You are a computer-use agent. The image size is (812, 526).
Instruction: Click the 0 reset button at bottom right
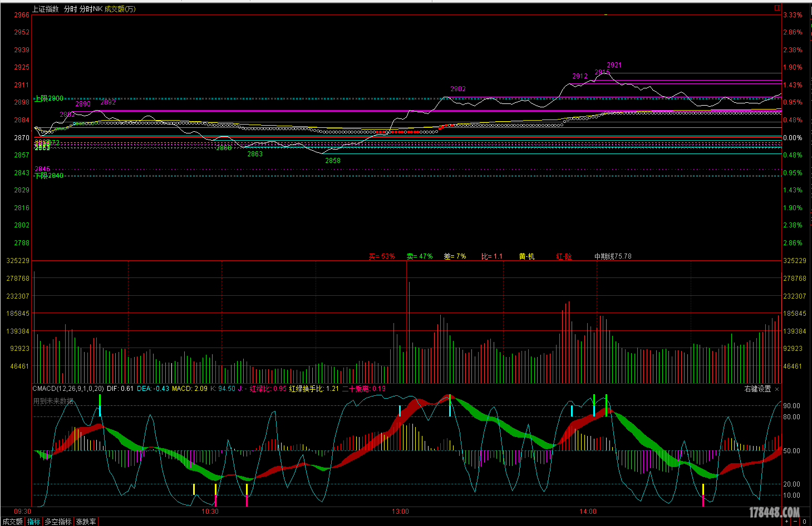click(x=805, y=522)
